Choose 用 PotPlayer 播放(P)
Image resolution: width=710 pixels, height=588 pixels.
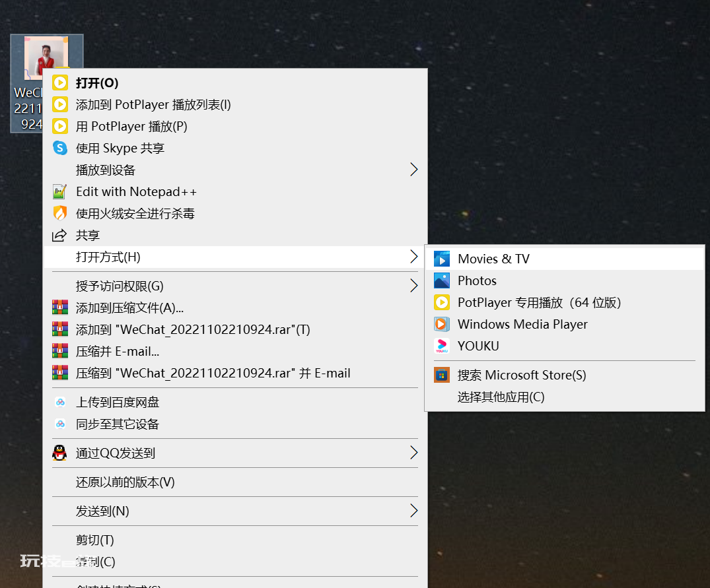coord(235,126)
